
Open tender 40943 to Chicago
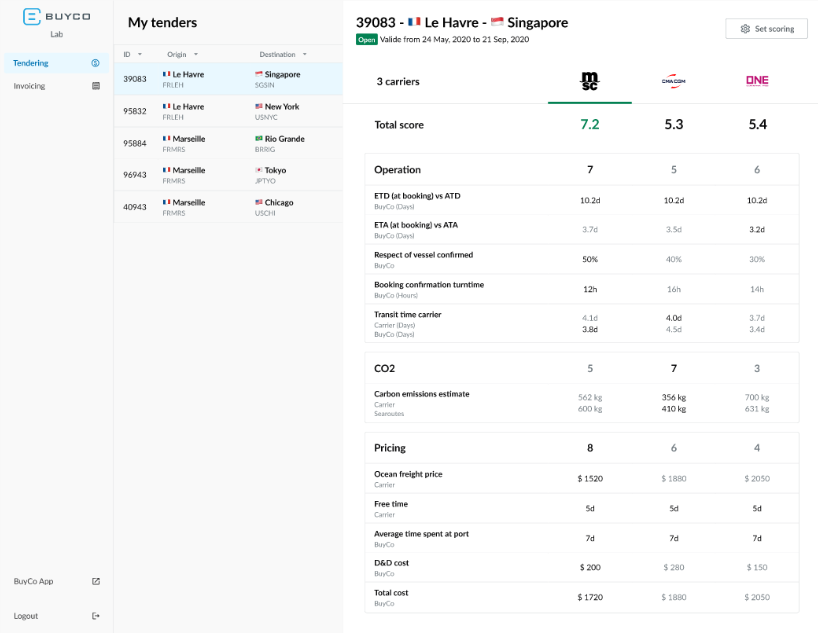227,207
